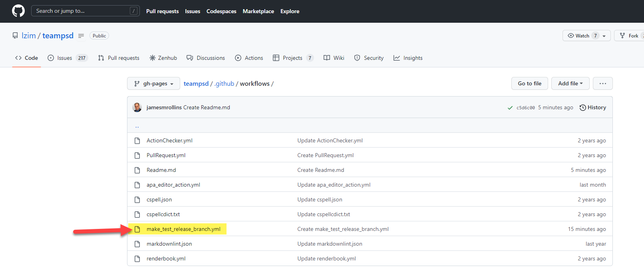Image resolution: width=644 pixels, height=270 pixels.
Task: Open commit hash c5d6c00
Action: coord(525,108)
